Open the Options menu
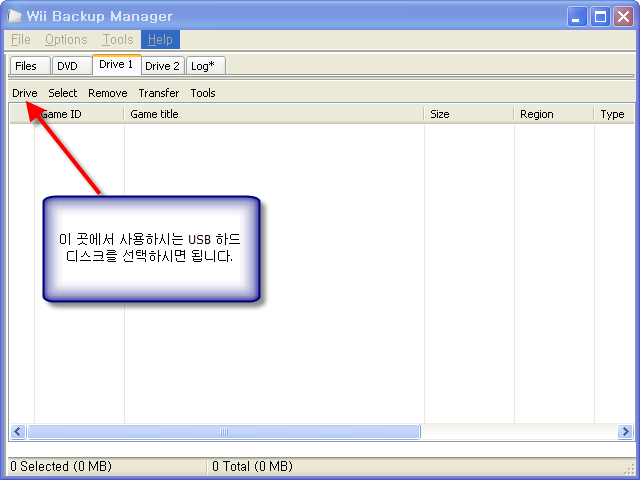The width and height of the screenshot is (640, 480). [x=66, y=40]
